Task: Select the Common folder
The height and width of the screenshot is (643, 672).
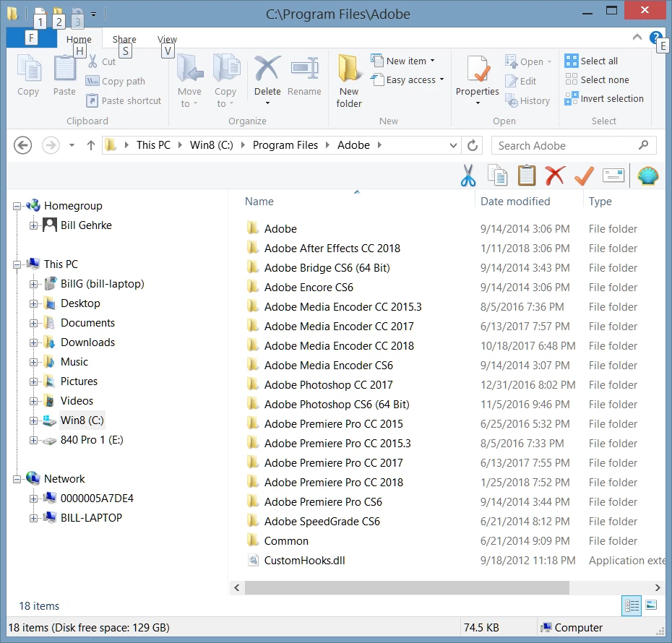Action: (286, 541)
